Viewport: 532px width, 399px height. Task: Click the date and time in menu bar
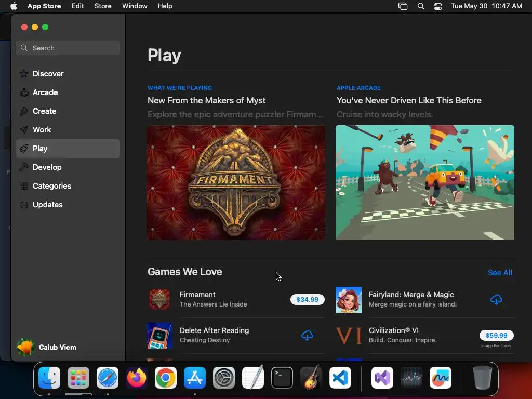(486, 6)
